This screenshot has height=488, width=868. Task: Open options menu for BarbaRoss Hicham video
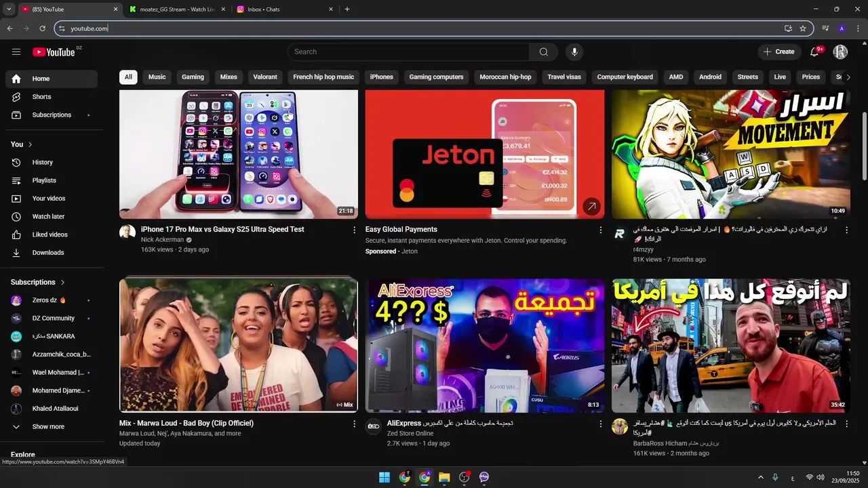(x=846, y=424)
